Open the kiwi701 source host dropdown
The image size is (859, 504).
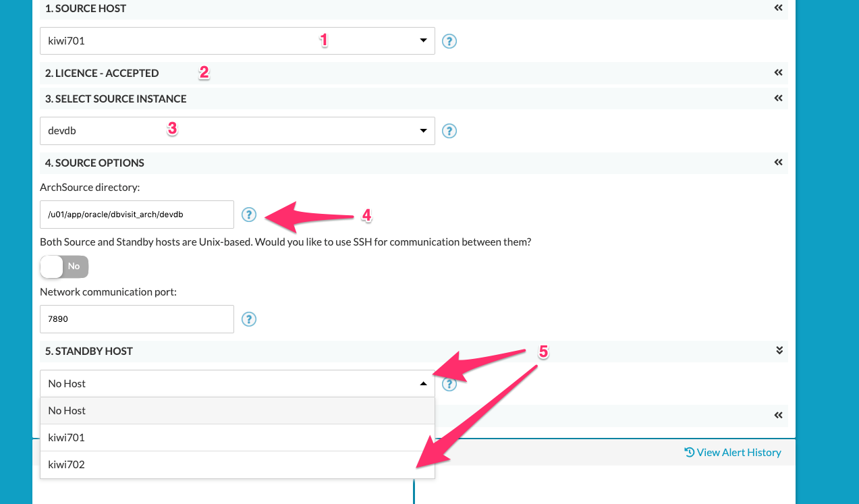238,40
